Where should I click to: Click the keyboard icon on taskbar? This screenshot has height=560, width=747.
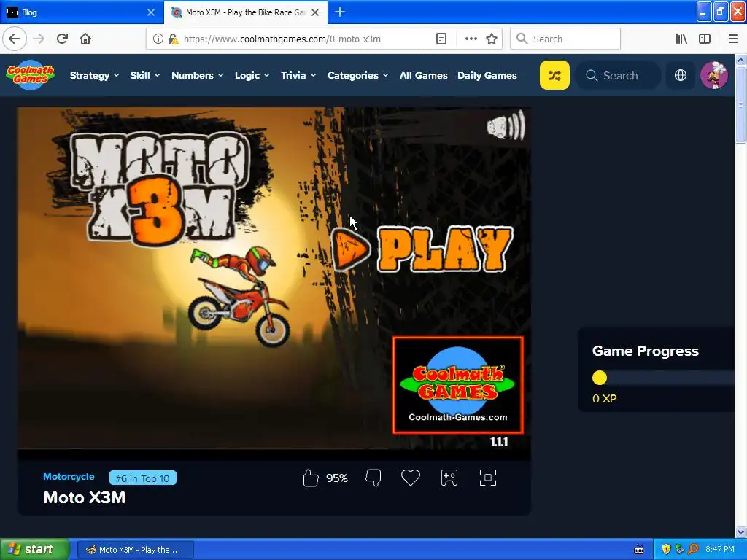tap(639, 550)
